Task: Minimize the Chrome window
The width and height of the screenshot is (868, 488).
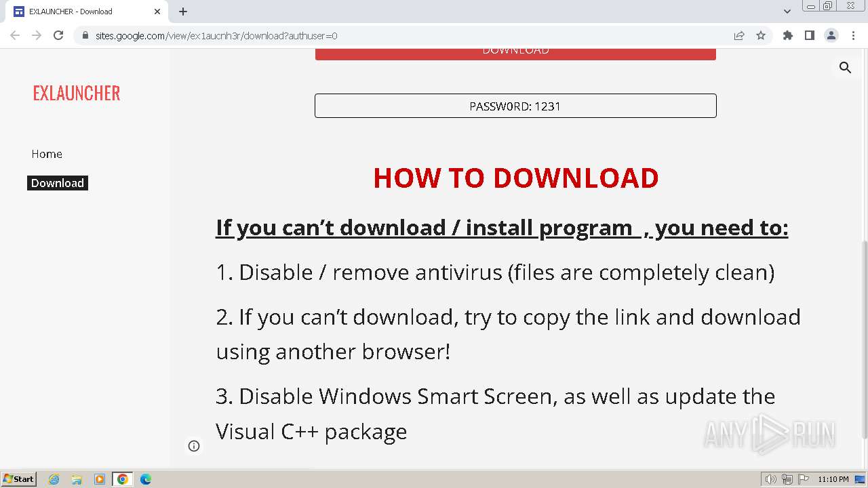Action: coord(810,6)
